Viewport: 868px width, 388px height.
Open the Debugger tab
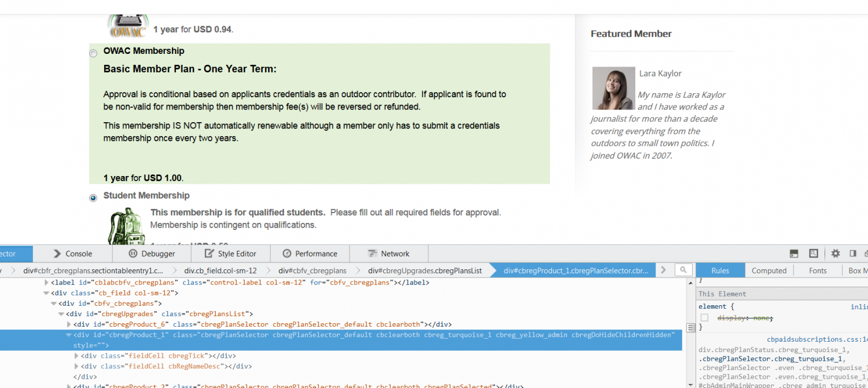pyautogui.click(x=152, y=254)
